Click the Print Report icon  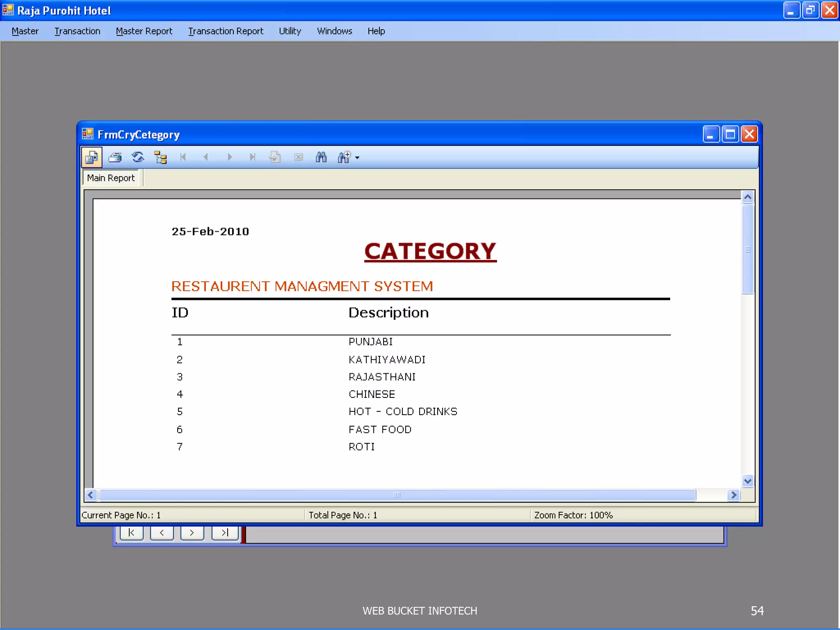point(115,157)
